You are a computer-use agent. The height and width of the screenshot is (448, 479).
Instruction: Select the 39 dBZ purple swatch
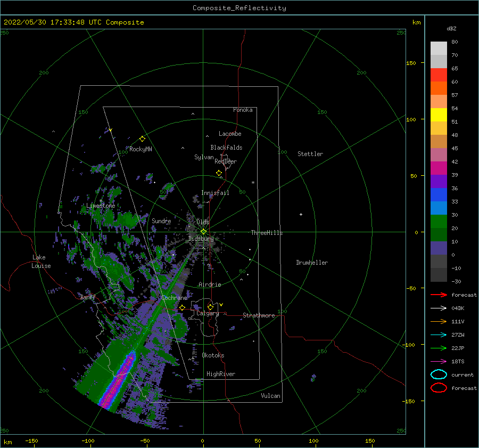pos(439,182)
